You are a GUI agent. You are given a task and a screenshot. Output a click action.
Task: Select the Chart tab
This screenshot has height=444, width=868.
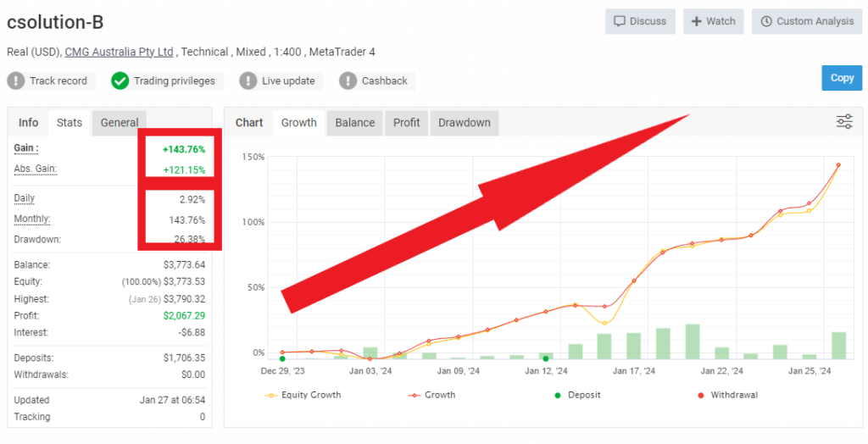coord(249,122)
